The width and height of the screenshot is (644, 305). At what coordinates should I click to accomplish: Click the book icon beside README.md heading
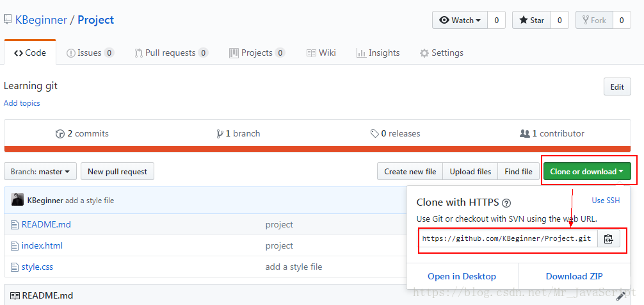[15, 296]
